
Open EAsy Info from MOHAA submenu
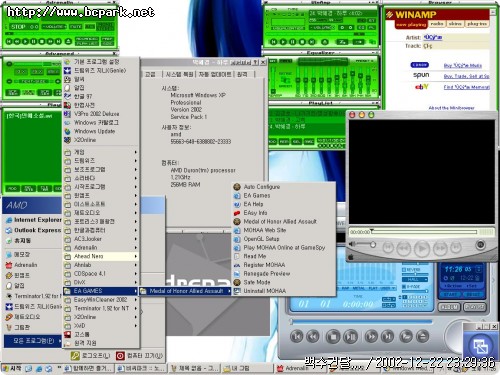[x=284, y=213]
